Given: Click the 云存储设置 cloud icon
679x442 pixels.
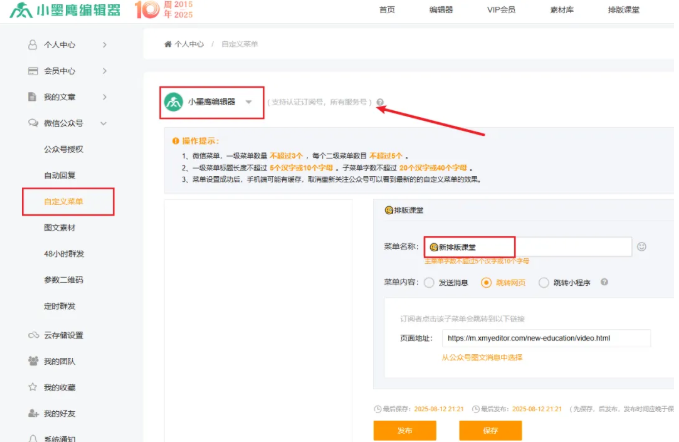Looking at the screenshot, I should [x=34, y=335].
